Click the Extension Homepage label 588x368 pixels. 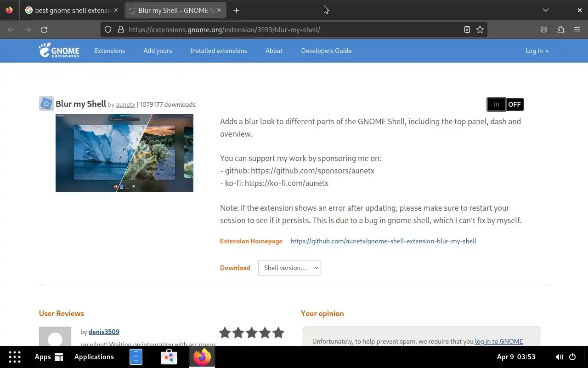coord(251,241)
